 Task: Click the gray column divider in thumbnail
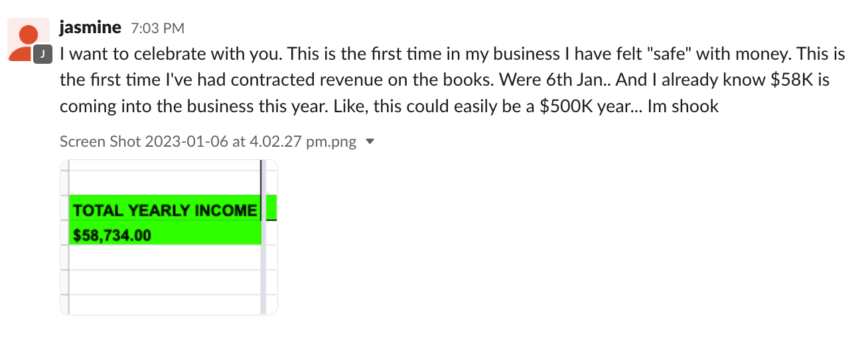pyautogui.click(x=263, y=237)
